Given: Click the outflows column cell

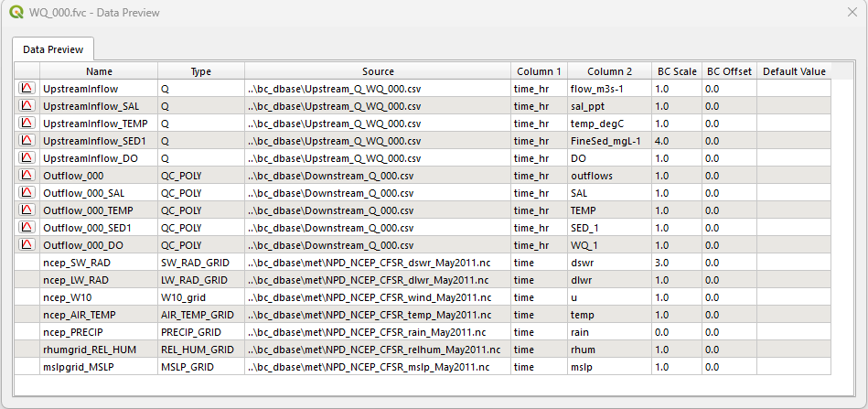Looking at the screenshot, I should [609, 176].
